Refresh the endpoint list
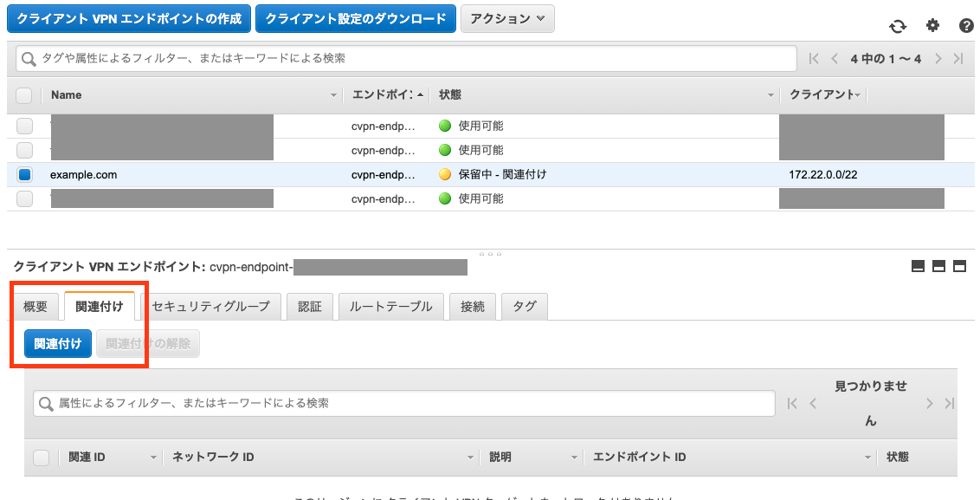 [x=898, y=26]
